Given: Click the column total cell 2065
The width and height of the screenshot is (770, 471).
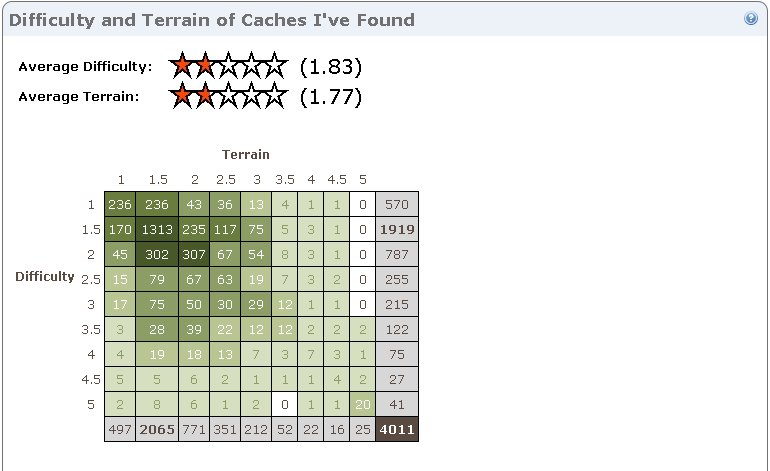Looking at the screenshot, I should (158, 430).
